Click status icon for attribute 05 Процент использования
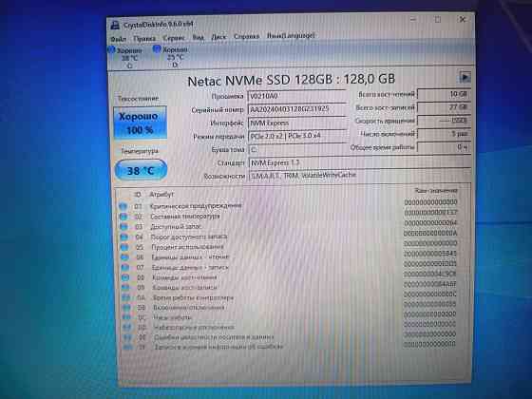This screenshot has width=532, height=399. 124,247
